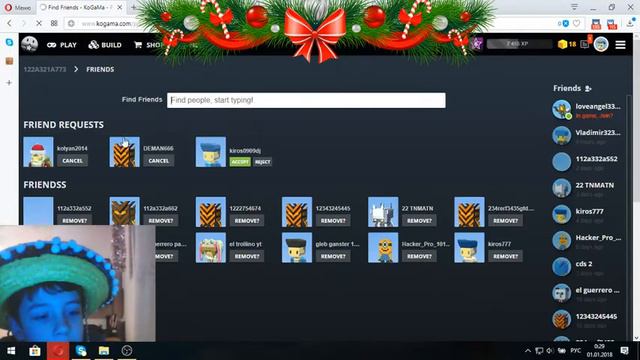
Task: Open a new browser tab
Action: pos(133,7)
